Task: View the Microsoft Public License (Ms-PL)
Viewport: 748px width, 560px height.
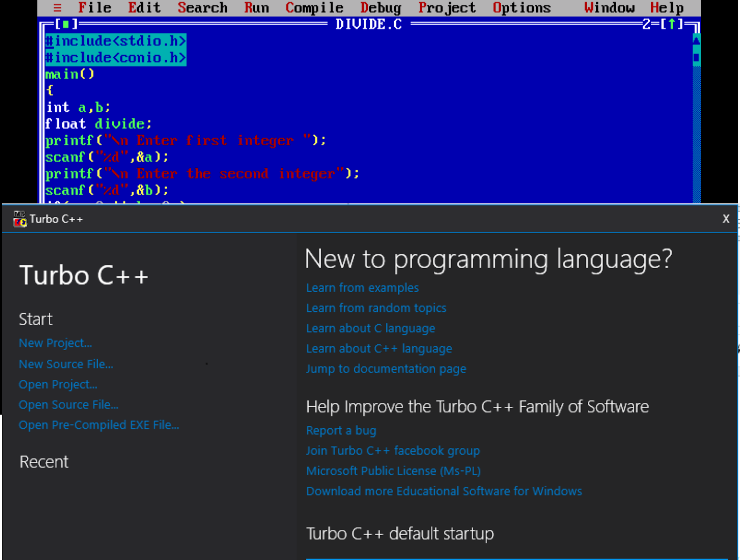Action: tap(394, 471)
